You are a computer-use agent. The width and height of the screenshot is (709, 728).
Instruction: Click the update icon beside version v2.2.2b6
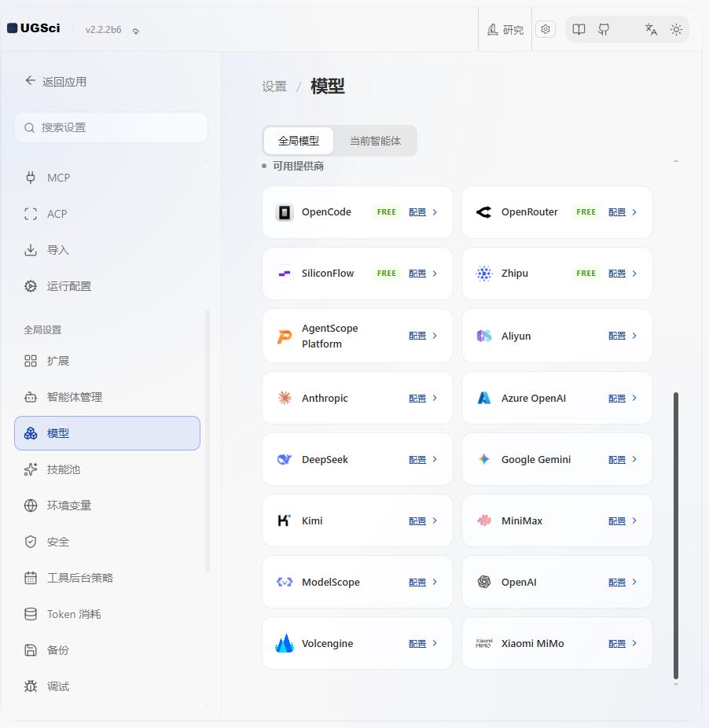coord(135,31)
